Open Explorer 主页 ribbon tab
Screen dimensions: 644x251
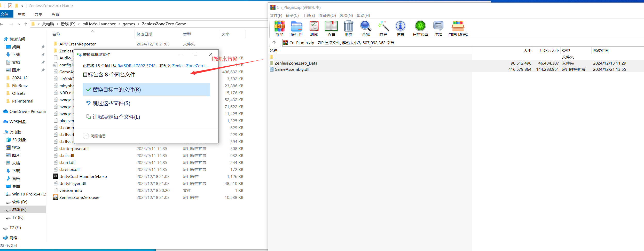coord(22,14)
